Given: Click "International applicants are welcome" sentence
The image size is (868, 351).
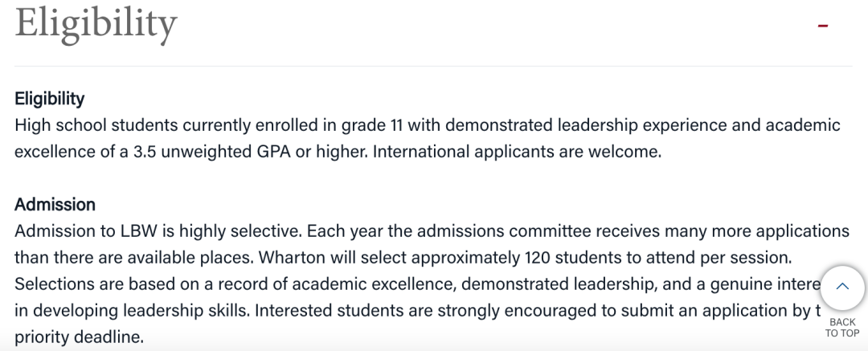Looking at the screenshot, I should point(517,152).
